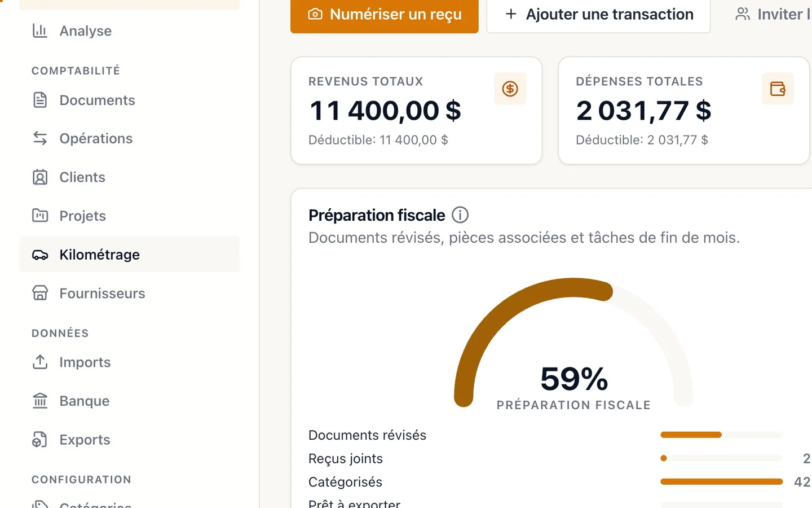The image size is (812, 508).
Task: Click the Exports file icon
Action: (x=40, y=440)
